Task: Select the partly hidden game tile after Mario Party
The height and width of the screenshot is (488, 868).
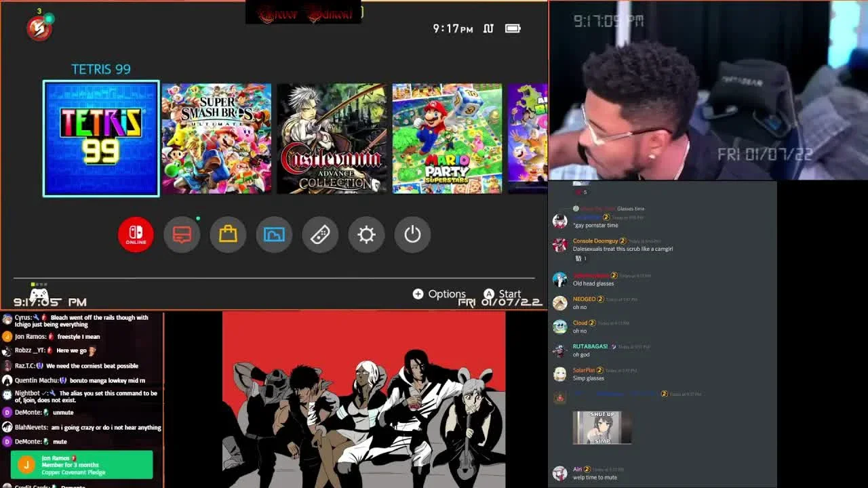Action: click(528, 139)
